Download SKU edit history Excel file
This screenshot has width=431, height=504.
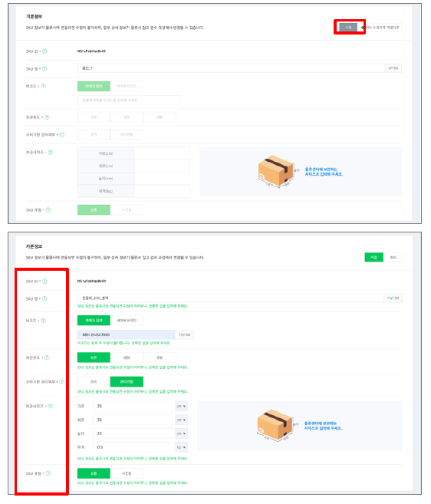[x=380, y=28]
